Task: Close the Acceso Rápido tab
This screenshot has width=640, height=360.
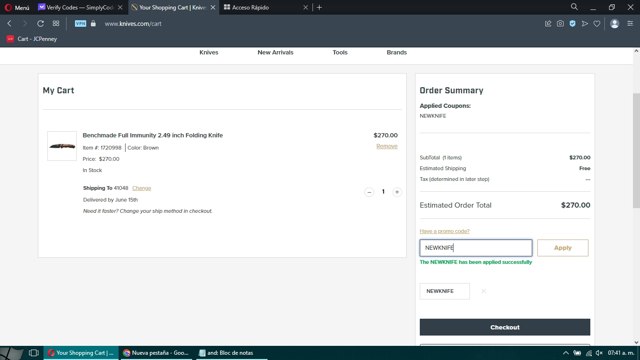Action: (x=305, y=7)
